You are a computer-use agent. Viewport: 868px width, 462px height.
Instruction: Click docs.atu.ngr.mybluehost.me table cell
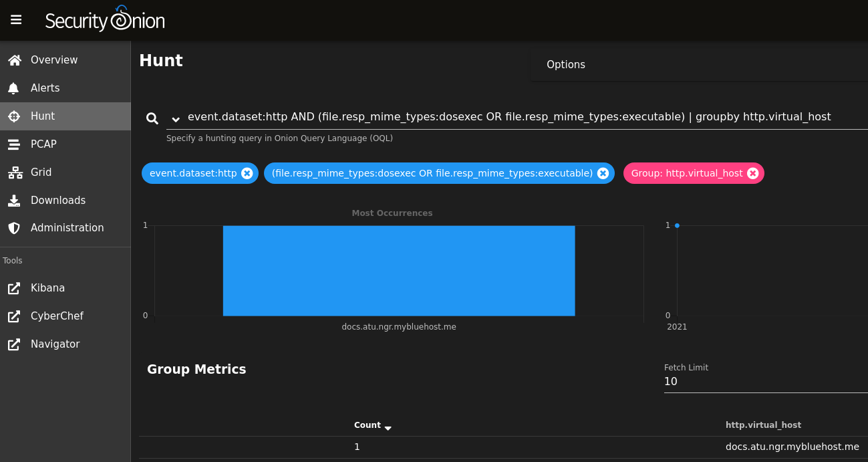click(x=792, y=447)
